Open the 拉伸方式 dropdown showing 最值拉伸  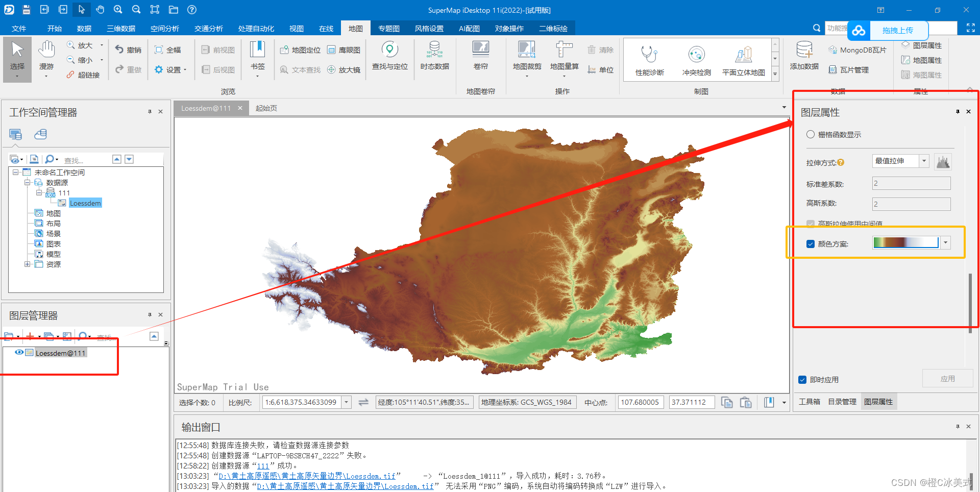pos(924,161)
